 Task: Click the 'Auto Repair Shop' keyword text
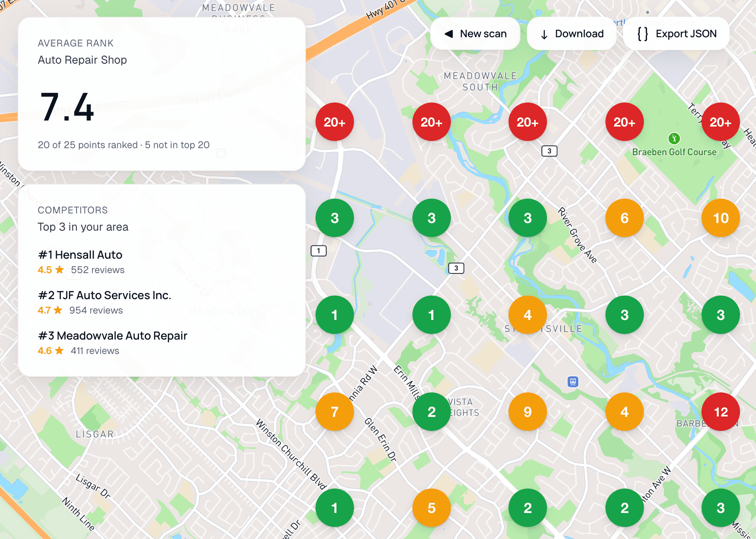click(x=82, y=60)
